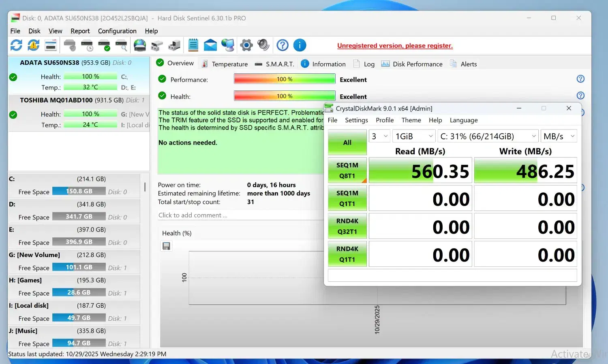
Task: Open CrystalDiskMark's Theme menu
Action: tap(411, 120)
